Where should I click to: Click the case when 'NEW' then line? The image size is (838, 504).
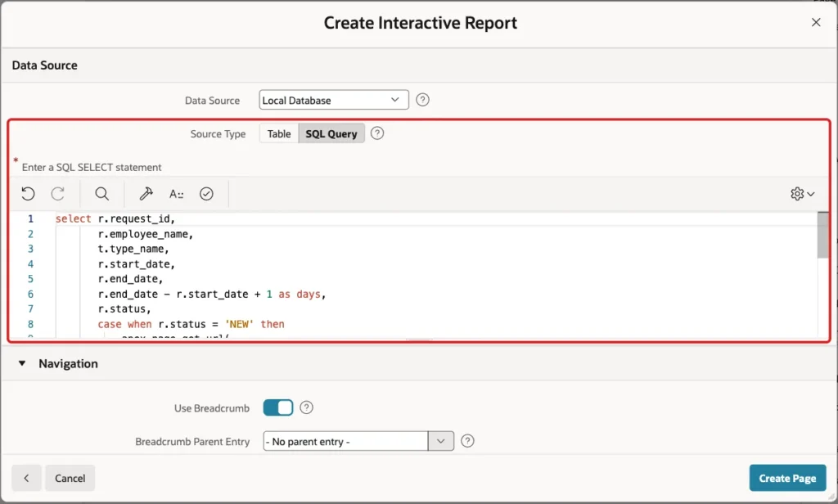191,324
